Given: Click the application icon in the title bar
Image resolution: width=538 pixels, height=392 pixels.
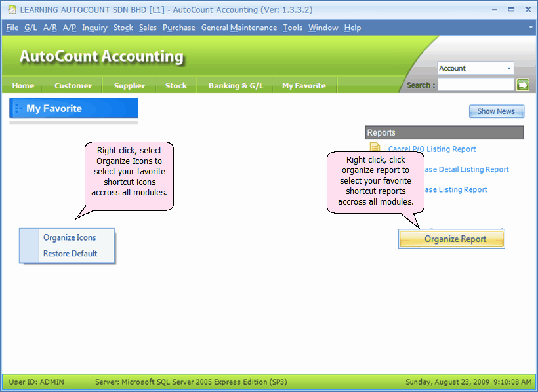Looking at the screenshot, I should 12,10.
